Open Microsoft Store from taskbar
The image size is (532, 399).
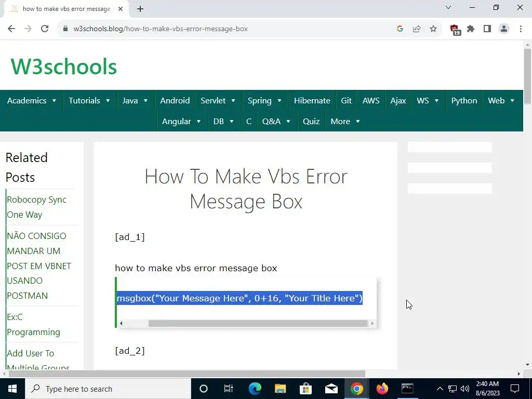(305, 389)
